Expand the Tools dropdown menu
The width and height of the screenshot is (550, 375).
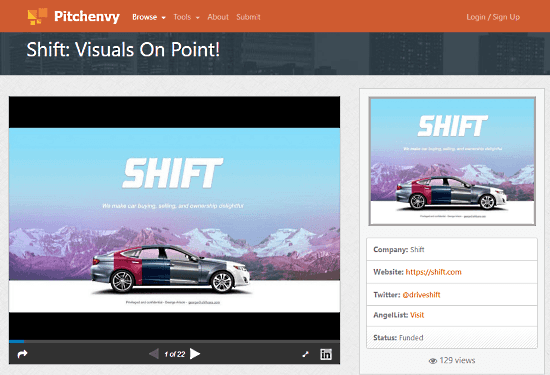tap(186, 17)
